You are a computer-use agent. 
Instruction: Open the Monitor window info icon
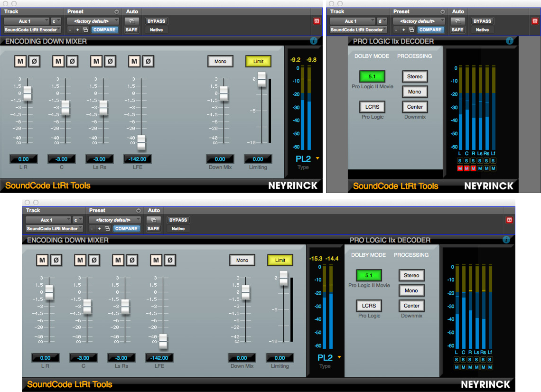506,240
